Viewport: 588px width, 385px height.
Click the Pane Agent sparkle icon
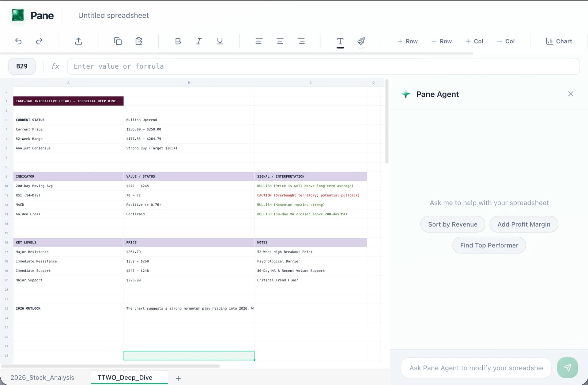click(406, 94)
